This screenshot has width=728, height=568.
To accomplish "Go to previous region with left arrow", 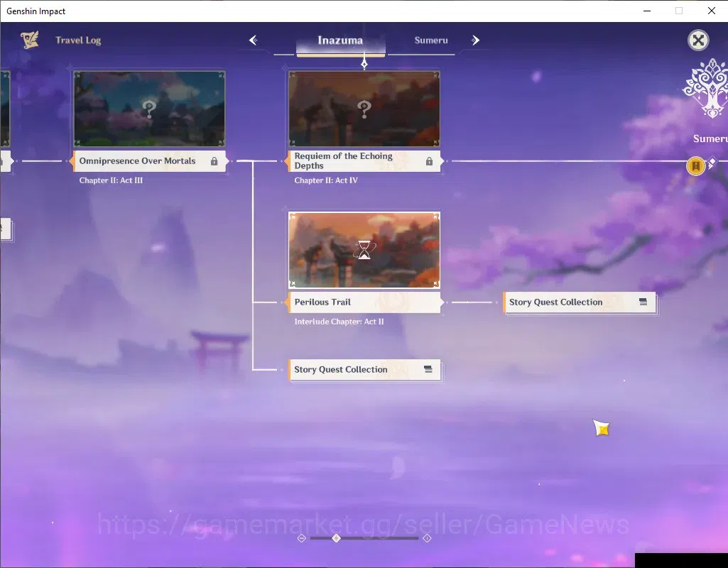I will point(253,40).
